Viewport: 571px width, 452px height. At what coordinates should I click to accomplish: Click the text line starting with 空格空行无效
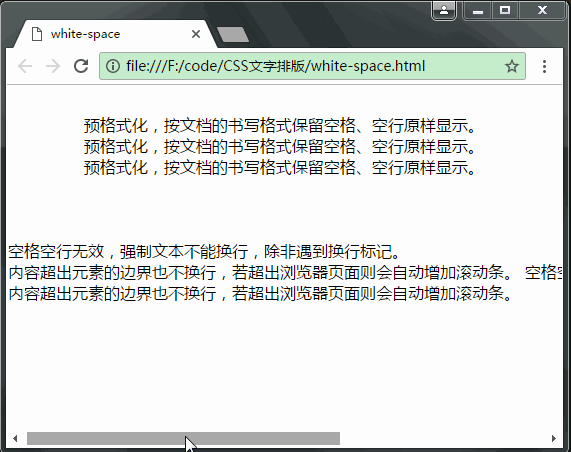(204, 251)
